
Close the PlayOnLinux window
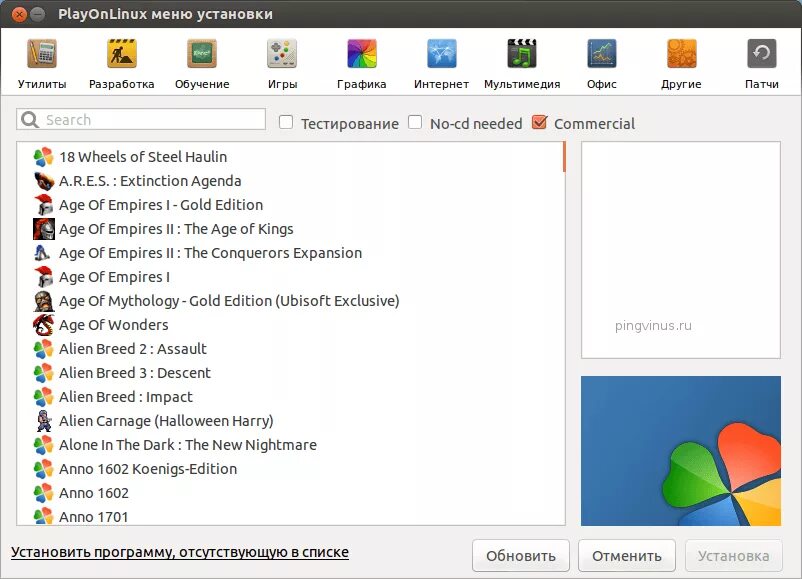point(19,14)
